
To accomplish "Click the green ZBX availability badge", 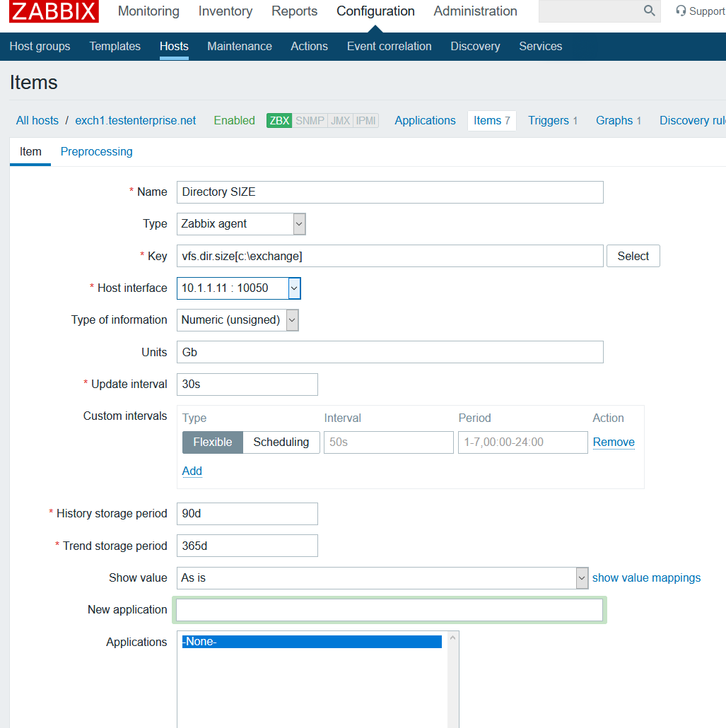I will pyautogui.click(x=279, y=121).
